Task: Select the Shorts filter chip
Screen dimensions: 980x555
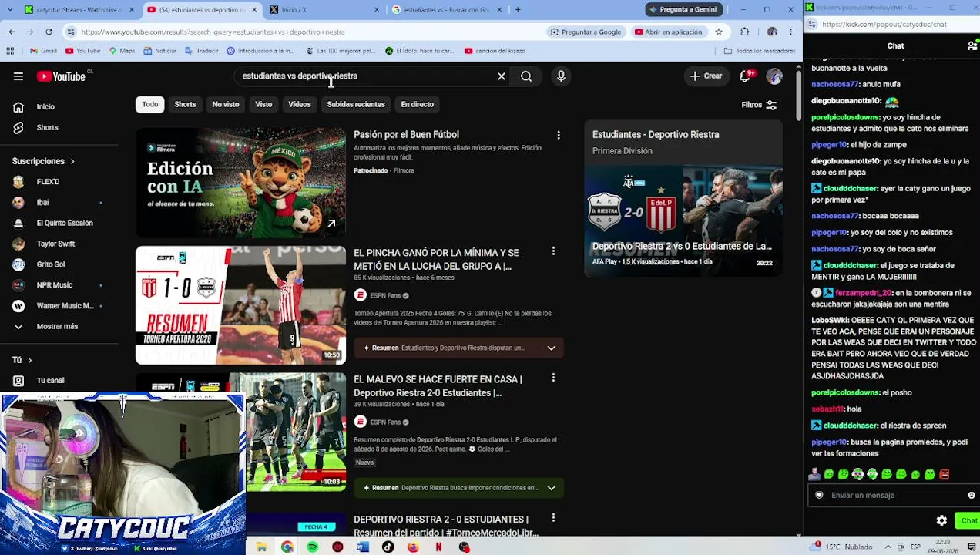Action: (185, 104)
